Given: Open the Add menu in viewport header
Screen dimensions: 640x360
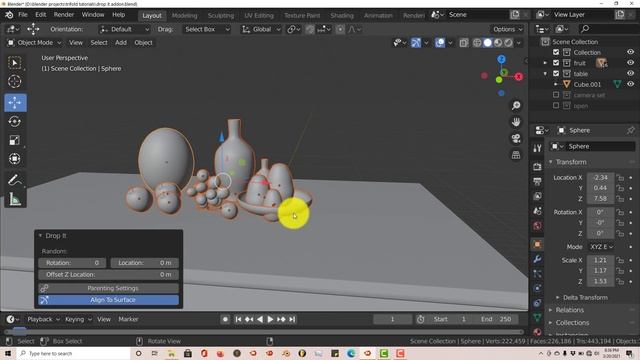Looking at the screenshot, I should (x=121, y=42).
